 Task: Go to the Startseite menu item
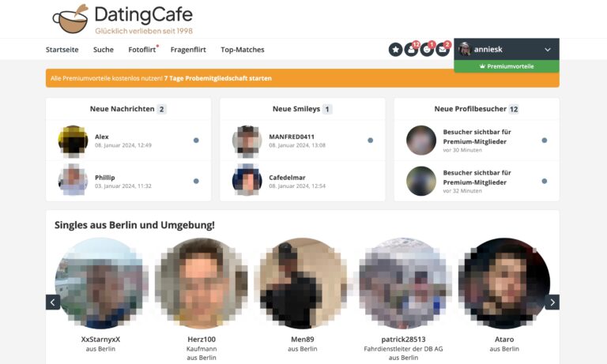pyautogui.click(x=62, y=50)
